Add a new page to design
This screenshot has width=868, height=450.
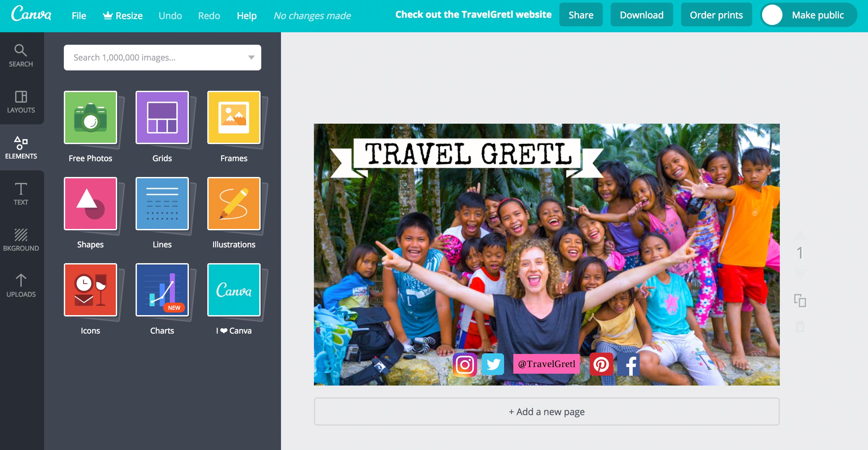[547, 412]
